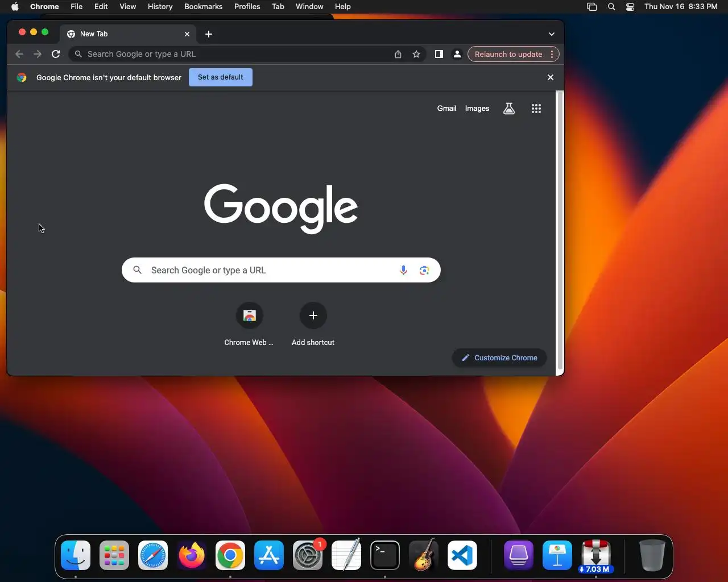Click the Chrome forward arrow button
This screenshot has height=582, width=728.
[38, 54]
